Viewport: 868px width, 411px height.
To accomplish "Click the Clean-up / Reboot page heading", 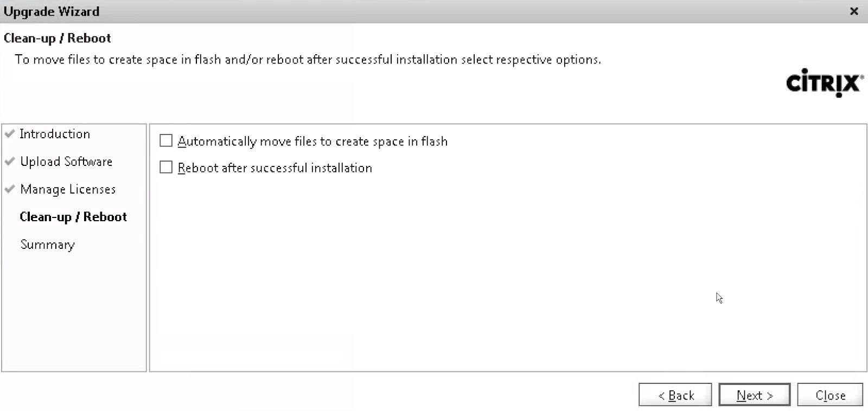I will click(x=58, y=38).
